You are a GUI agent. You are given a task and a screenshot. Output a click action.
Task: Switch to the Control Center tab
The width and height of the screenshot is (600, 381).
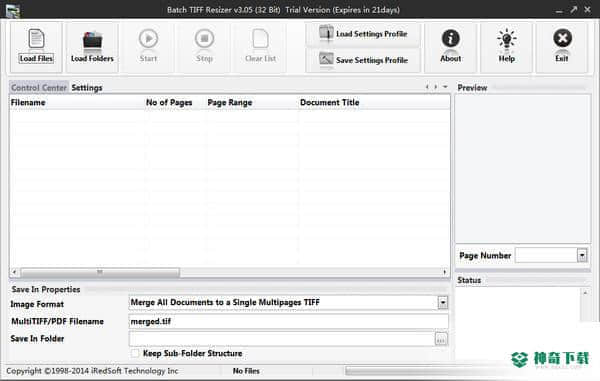39,88
